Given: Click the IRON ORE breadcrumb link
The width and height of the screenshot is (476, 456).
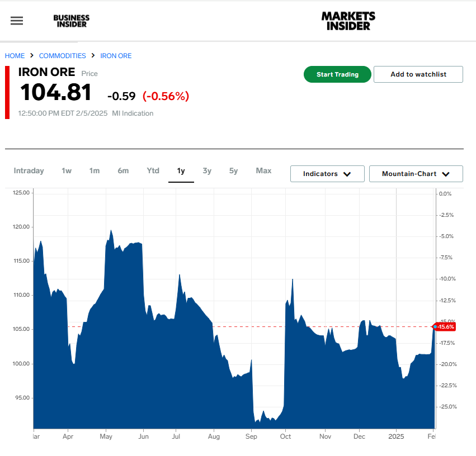Looking at the screenshot, I should point(116,56).
